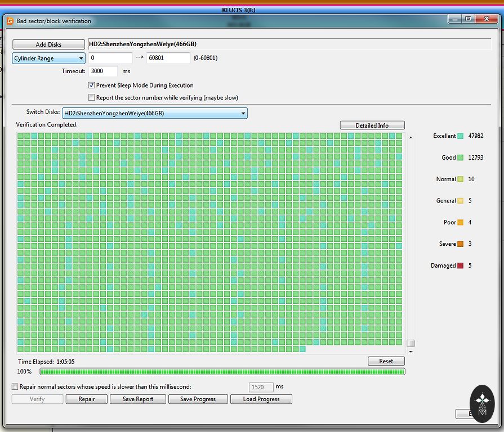The image size is (504, 432).
Task: Click the Severe orange legend swatch
Action: coord(460,244)
